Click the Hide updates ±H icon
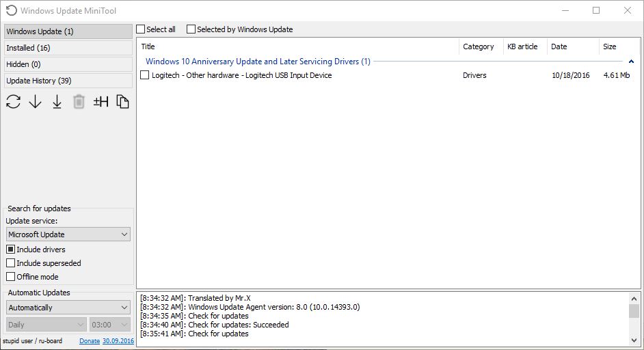The width and height of the screenshot is (644, 350). tap(100, 101)
